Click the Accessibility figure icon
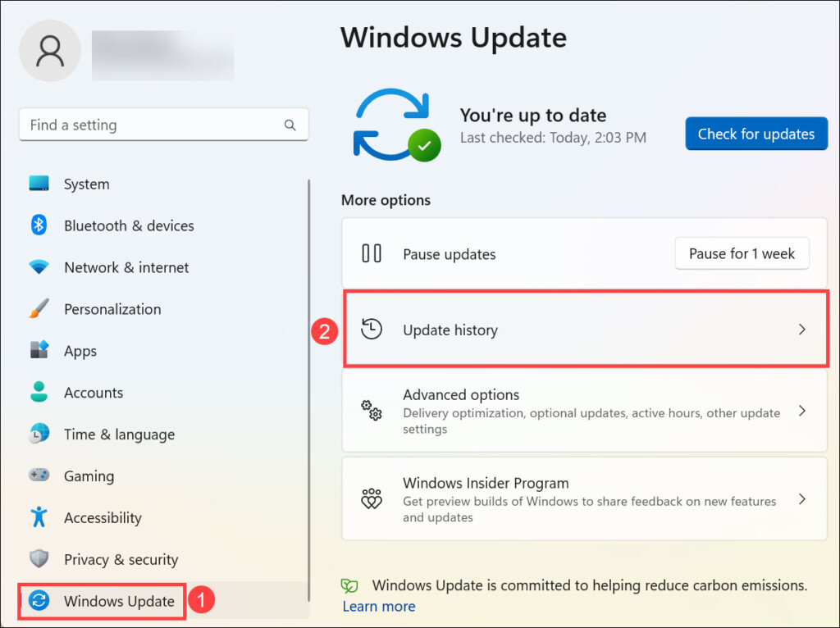 pyautogui.click(x=39, y=517)
